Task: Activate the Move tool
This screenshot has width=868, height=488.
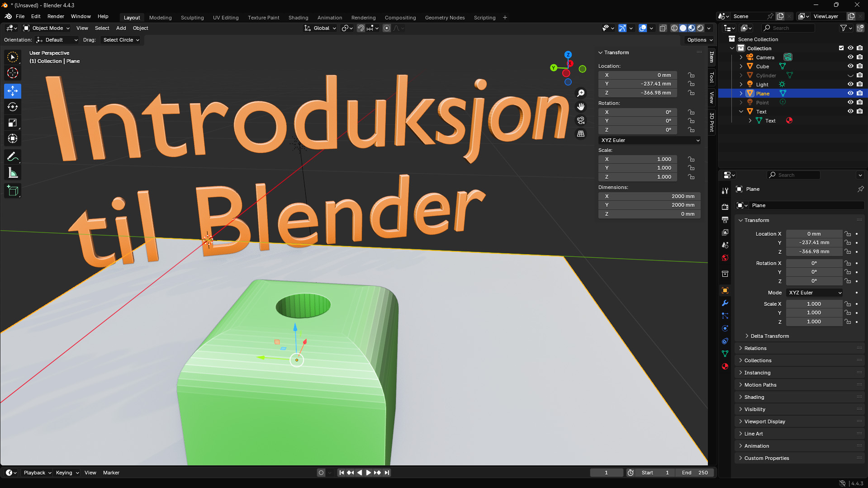Action: (x=13, y=91)
